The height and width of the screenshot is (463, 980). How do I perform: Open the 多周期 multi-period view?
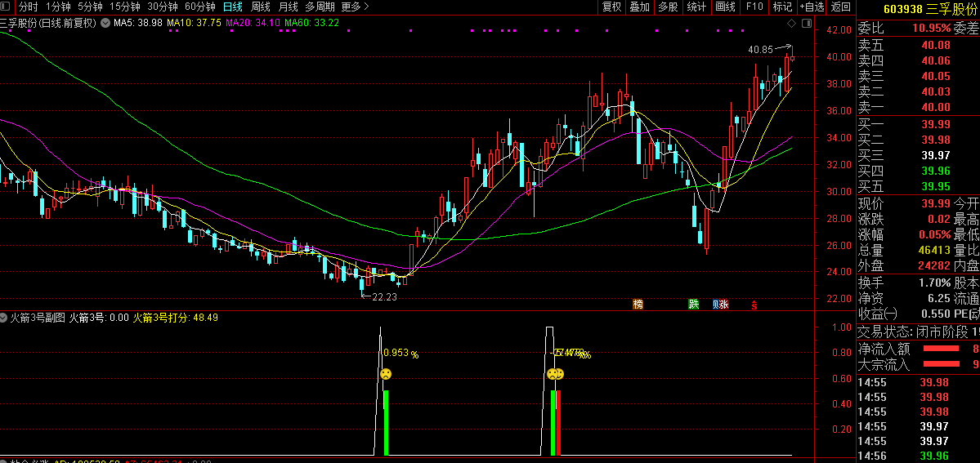click(x=320, y=7)
